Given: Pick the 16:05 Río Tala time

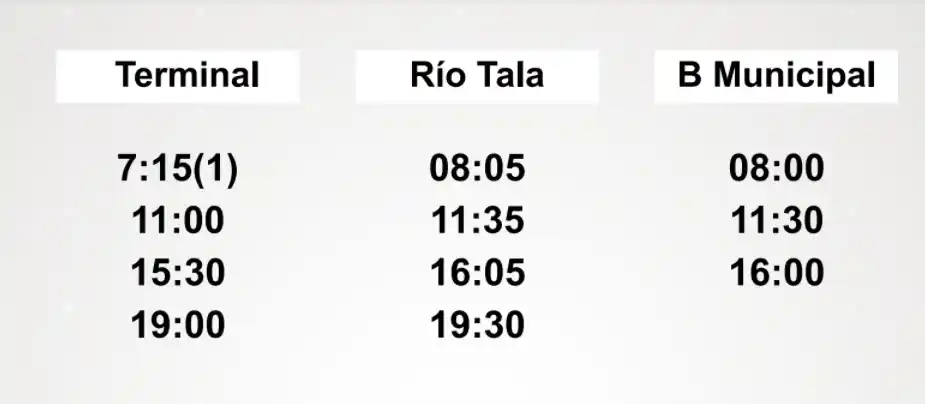Looking at the screenshot, I should click(477, 273).
